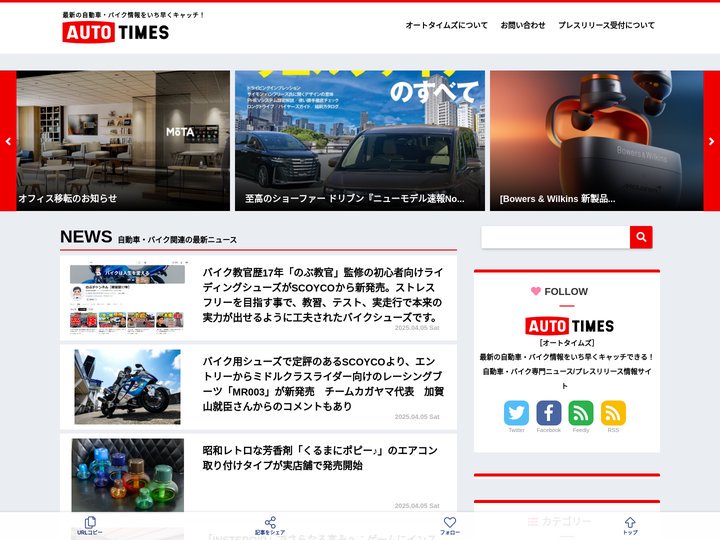This screenshot has width=720, height=540.
Task: Click のぶ教官 article thumbnail image
Action: 128,298
